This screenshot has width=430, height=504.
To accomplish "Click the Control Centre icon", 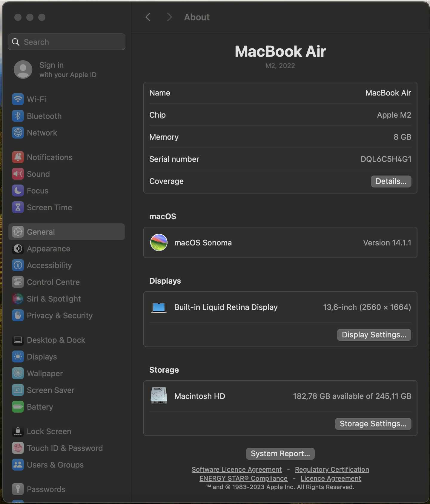I will (18, 282).
